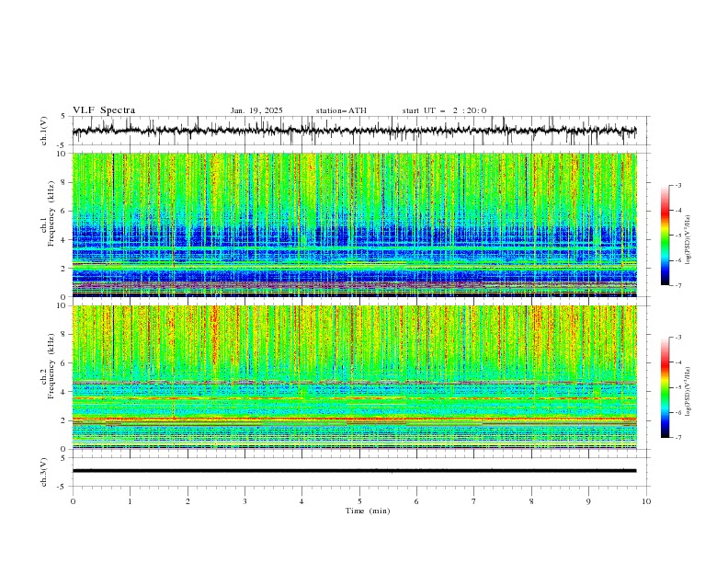Viewport: 728px width, 563px height.
Task: Click the "-3" tick on ch.1 colorbar
Action: [677, 185]
